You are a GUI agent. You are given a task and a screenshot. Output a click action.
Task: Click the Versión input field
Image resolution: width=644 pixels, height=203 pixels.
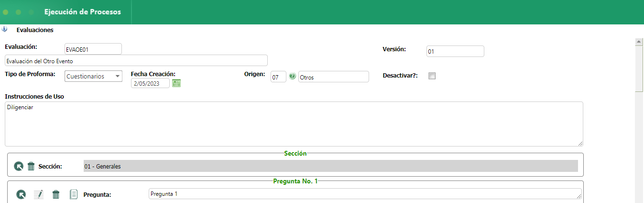coord(455,51)
